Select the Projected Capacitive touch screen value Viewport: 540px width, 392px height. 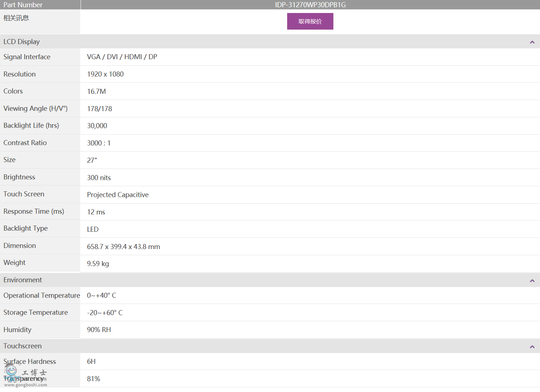point(118,195)
